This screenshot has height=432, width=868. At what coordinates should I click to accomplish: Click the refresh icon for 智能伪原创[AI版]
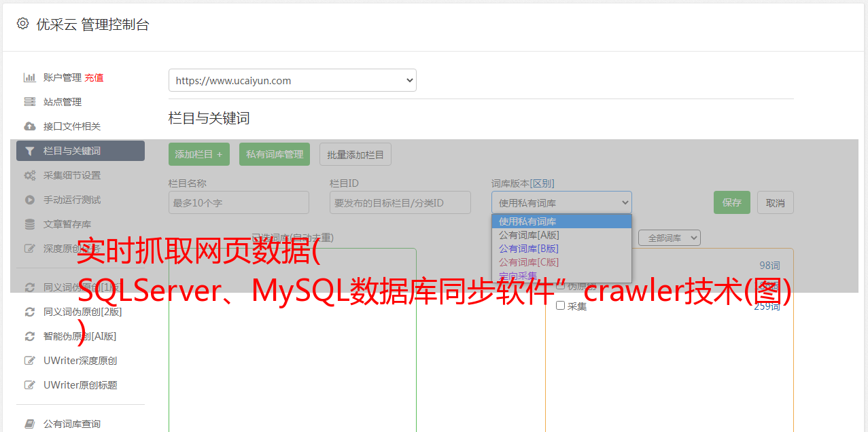[29, 336]
